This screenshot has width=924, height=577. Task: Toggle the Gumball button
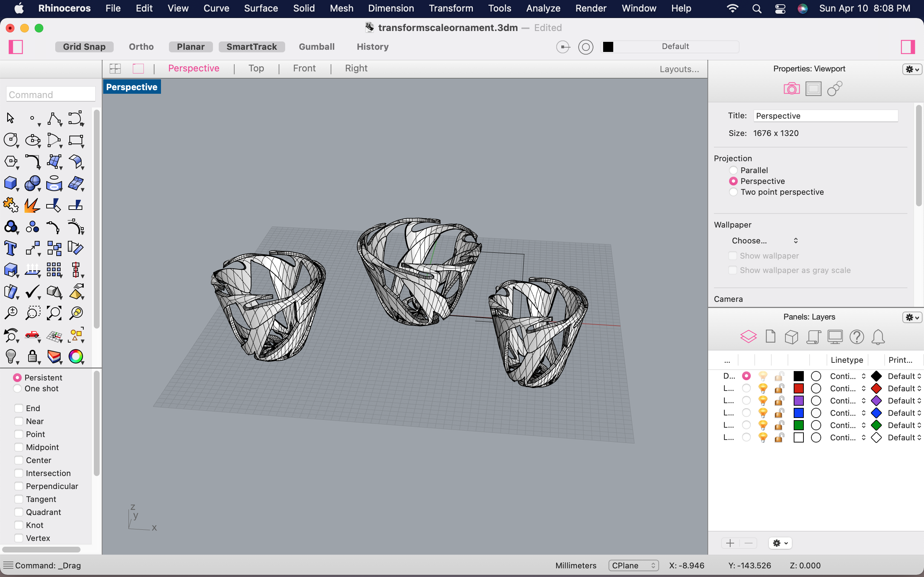coord(316,47)
